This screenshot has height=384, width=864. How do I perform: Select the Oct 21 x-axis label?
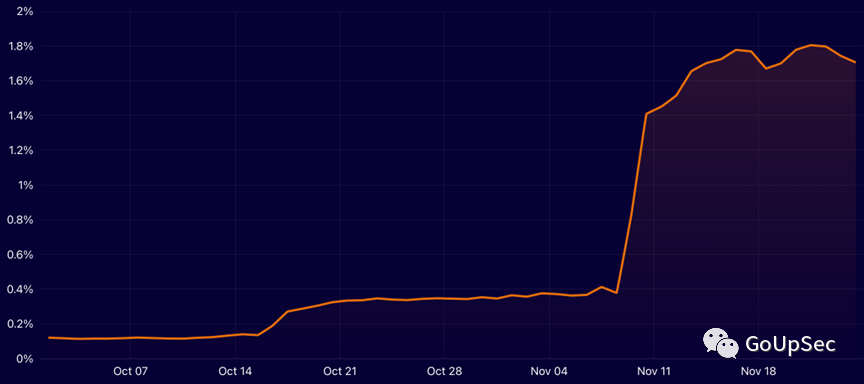point(340,371)
